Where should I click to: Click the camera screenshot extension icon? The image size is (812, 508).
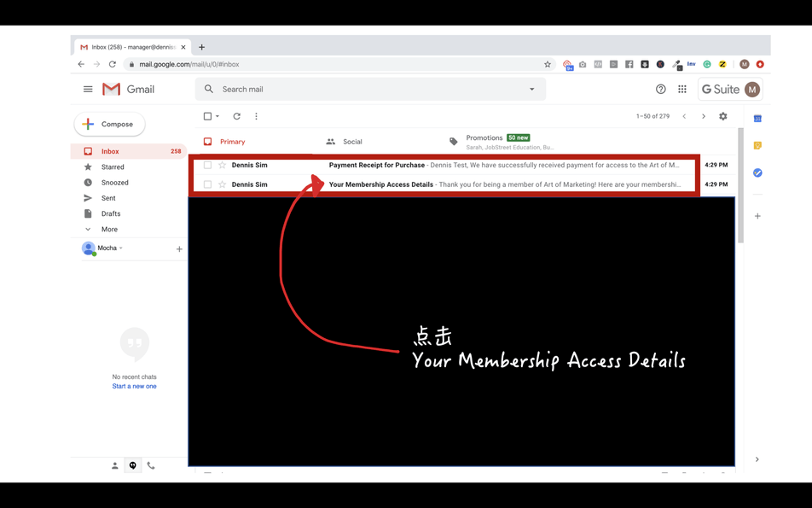point(583,64)
